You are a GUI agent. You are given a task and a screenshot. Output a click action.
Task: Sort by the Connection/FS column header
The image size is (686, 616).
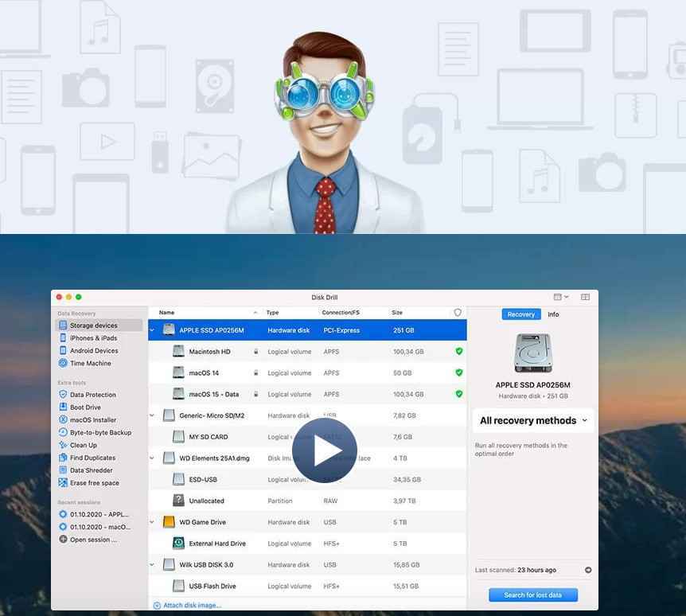[341, 312]
